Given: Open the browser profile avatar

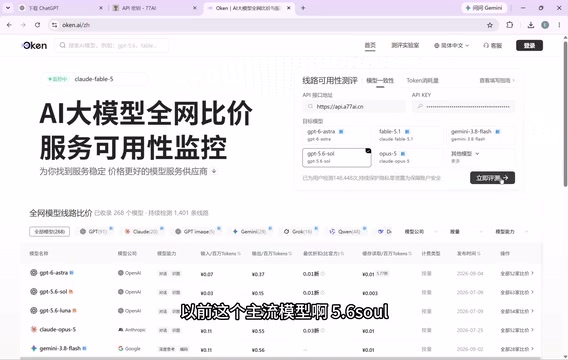Looking at the screenshot, I should (545, 25).
